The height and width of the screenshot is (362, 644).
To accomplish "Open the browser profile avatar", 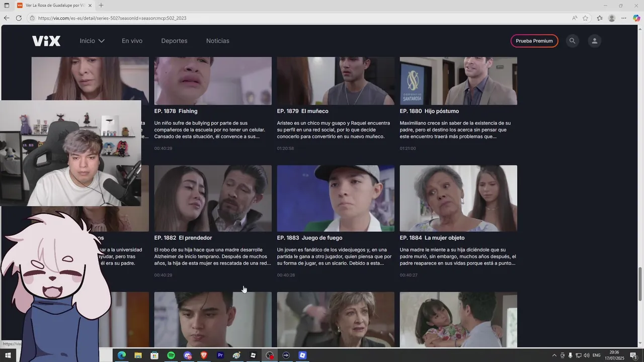I will (x=612, y=18).
